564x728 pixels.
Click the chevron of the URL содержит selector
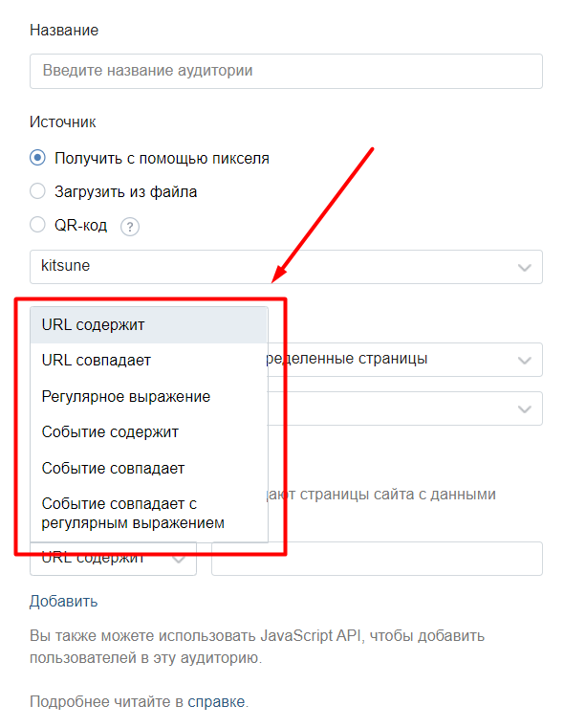[179, 560]
